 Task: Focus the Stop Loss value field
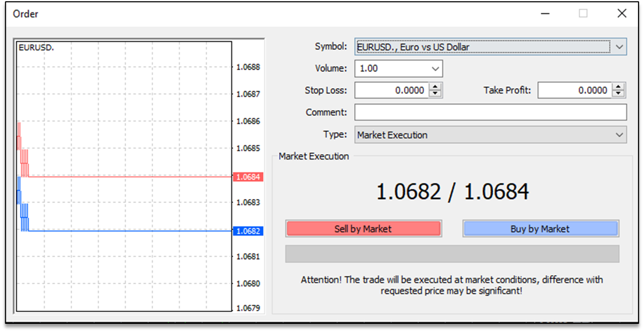pos(391,90)
